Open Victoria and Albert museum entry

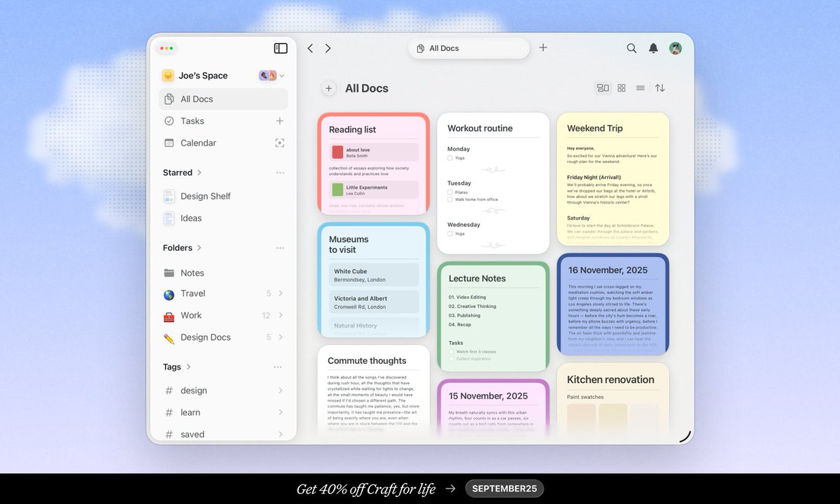(374, 302)
